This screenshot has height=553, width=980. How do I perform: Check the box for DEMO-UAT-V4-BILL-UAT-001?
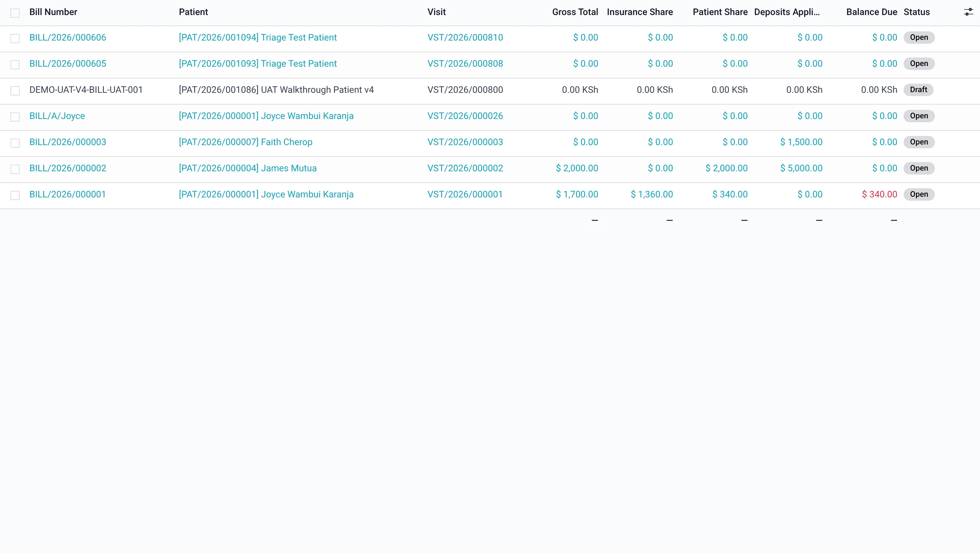[15, 91]
